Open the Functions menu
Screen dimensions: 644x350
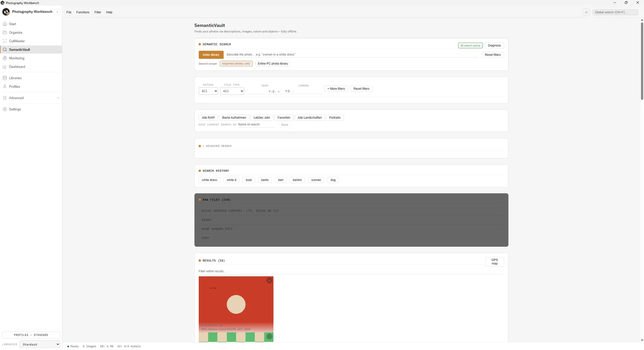click(x=83, y=12)
